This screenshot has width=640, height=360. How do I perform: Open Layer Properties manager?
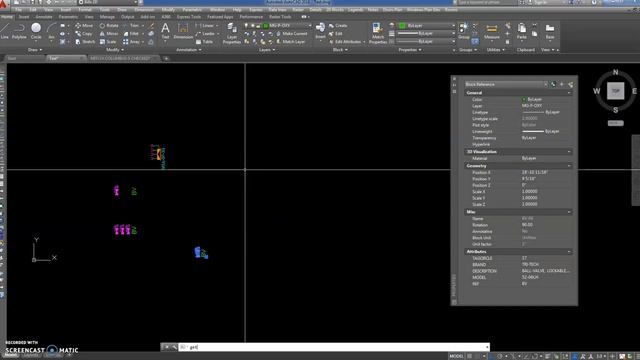pyautogui.click(x=232, y=33)
